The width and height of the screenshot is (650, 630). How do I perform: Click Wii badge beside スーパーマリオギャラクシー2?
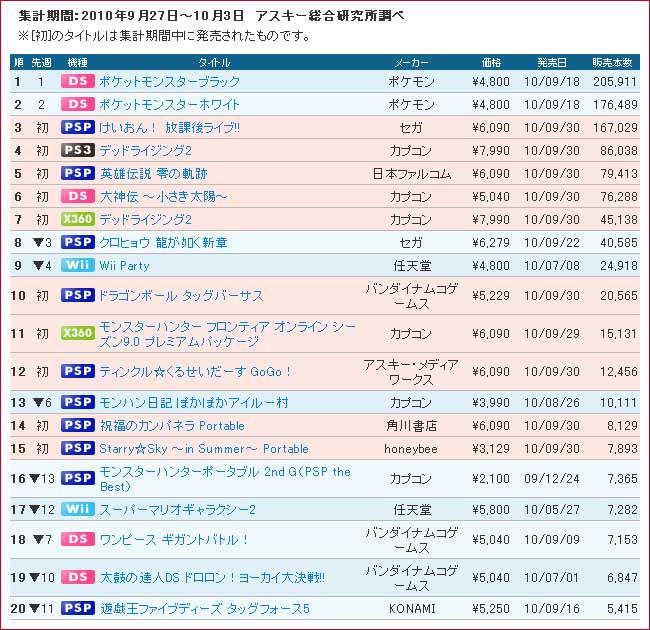click(78, 509)
